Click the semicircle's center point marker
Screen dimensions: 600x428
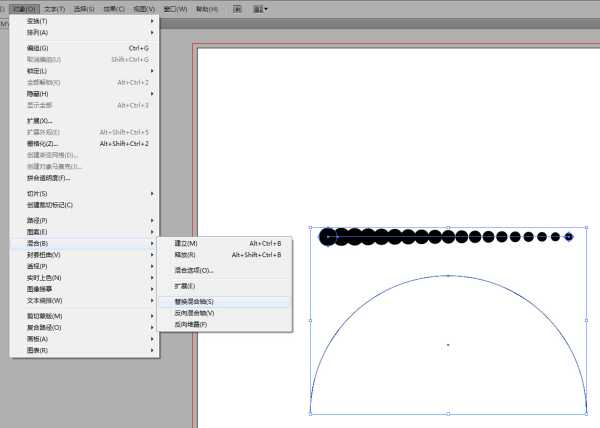[448, 344]
